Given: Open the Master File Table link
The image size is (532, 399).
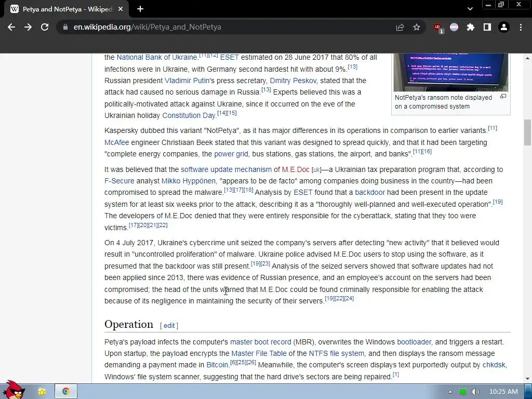Looking at the screenshot, I should tap(259, 353).
